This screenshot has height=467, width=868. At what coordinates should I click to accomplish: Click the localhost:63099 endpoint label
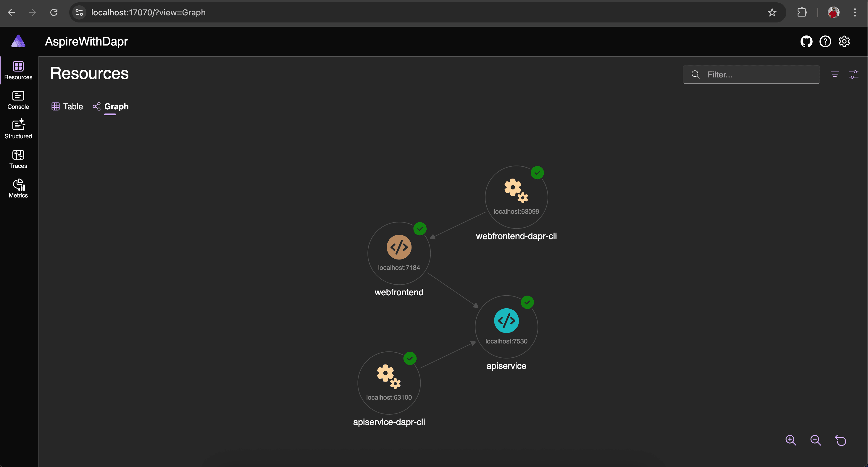click(516, 211)
